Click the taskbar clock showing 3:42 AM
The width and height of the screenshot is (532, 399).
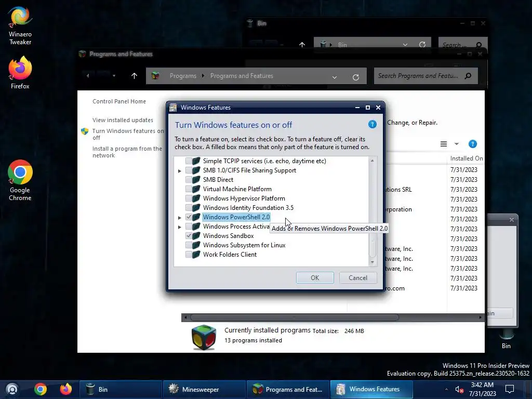coord(483,389)
